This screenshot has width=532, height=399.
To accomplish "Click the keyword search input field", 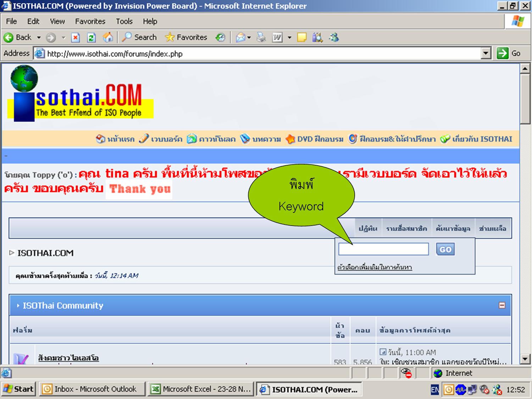I will click(383, 249).
